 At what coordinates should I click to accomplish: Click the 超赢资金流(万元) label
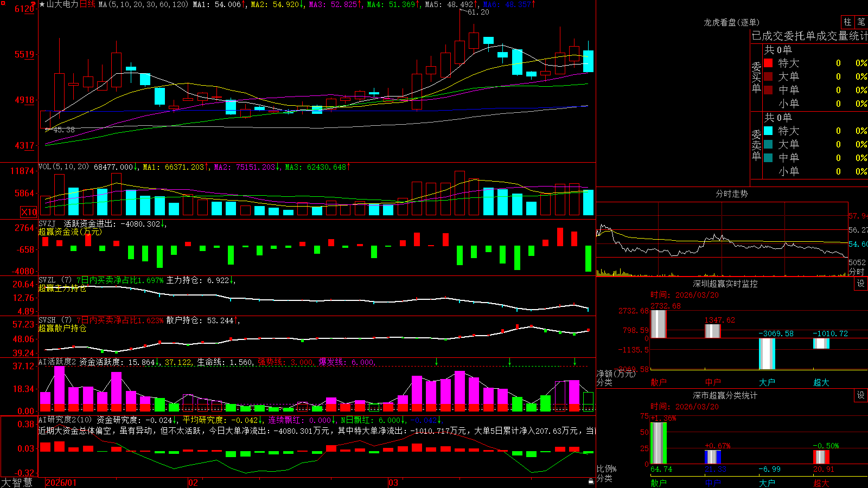point(70,232)
